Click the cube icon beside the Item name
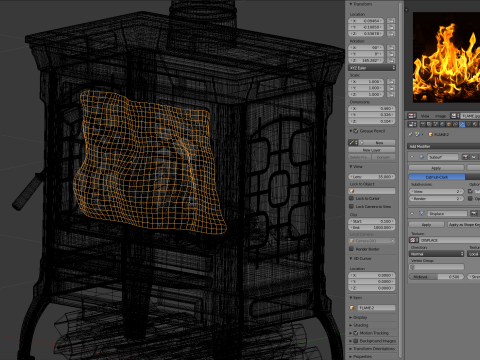This screenshot has height=360, width=480. (352, 308)
